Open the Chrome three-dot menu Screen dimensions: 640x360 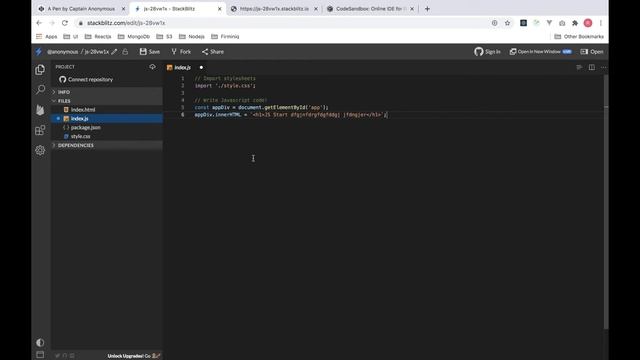tap(601, 23)
